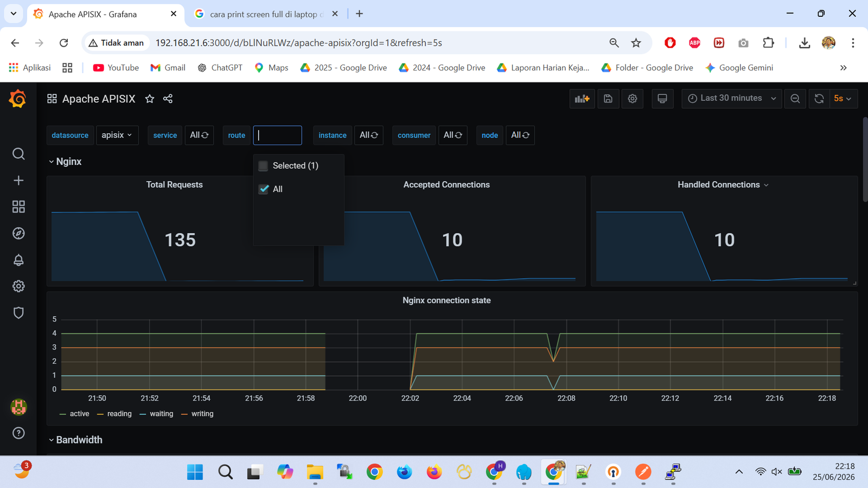Zoom out the time range

pyautogui.click(x=795, y=99)
